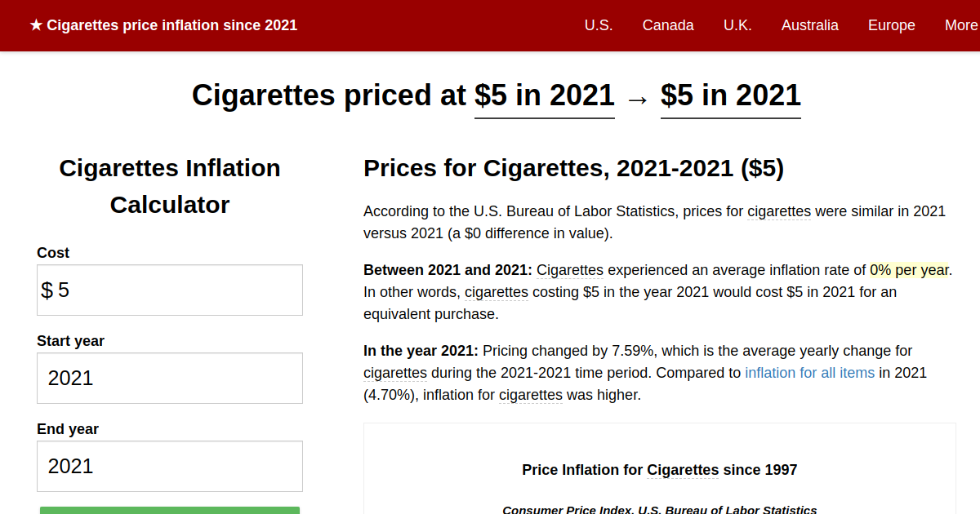The width and height of the screenshot is (980, 514).
Task: Click the second '$5 in 2021' heading link
Action: [730, 95]
